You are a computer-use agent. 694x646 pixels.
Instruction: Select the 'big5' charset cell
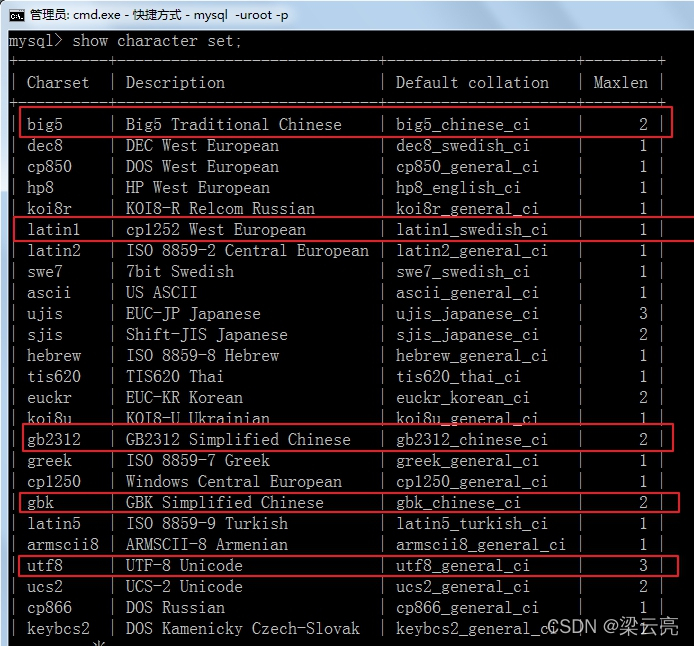point(45,125)
